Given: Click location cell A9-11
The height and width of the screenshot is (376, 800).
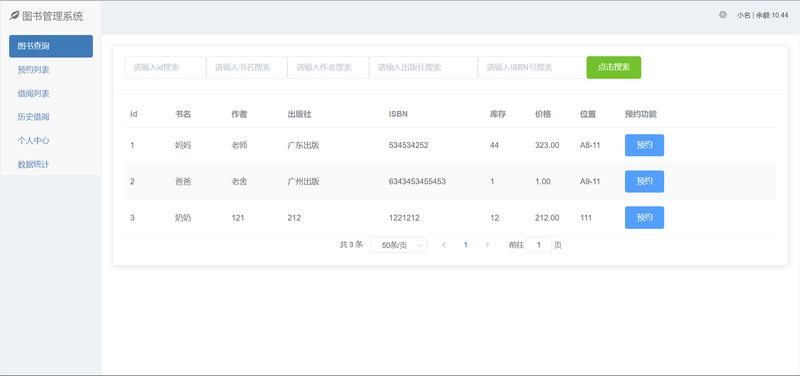Looking at the screenshot, I should pos(590,181).
